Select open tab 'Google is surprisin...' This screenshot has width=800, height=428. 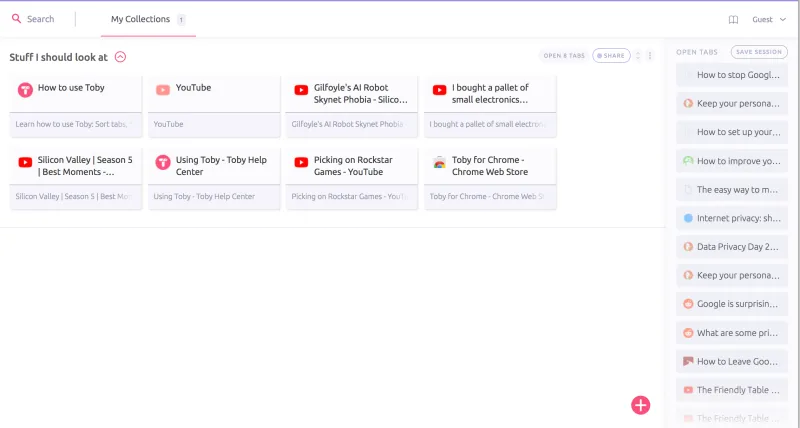pyautogui.click(x=732, y=304)
